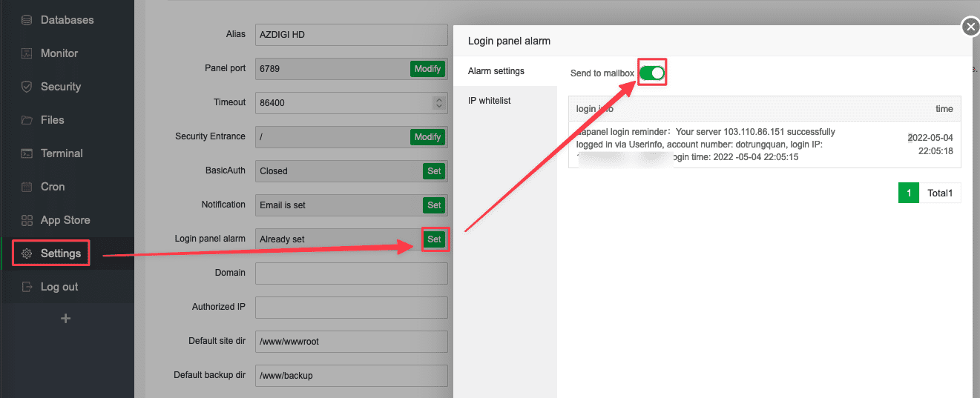Click into the Domain input field
980x398 pixels.
(351, 273)
